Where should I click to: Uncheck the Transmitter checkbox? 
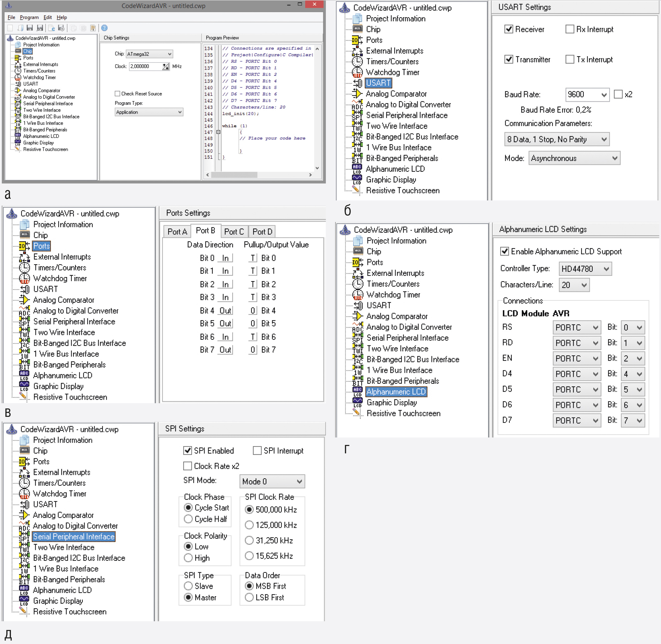508,59
